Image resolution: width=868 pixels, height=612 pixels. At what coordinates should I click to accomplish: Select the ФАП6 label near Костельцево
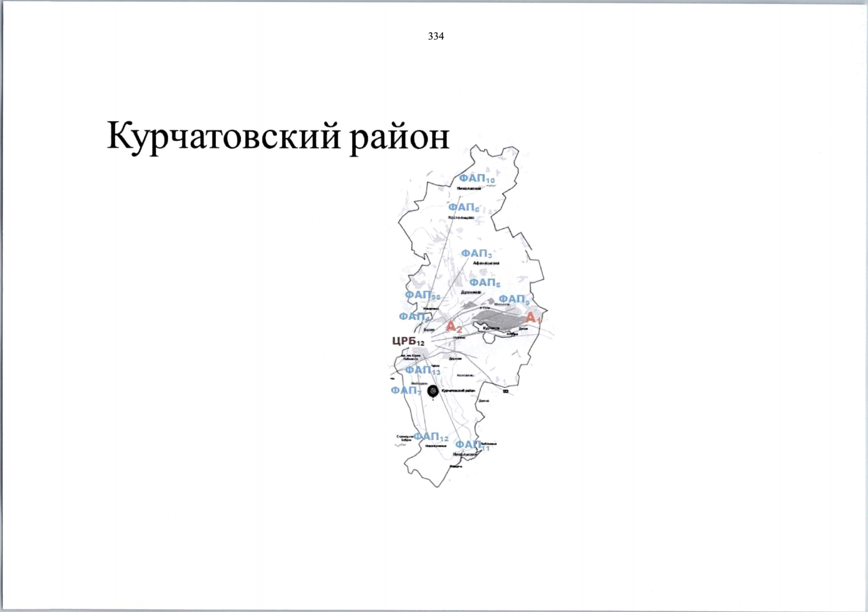[x=464, y=207]
